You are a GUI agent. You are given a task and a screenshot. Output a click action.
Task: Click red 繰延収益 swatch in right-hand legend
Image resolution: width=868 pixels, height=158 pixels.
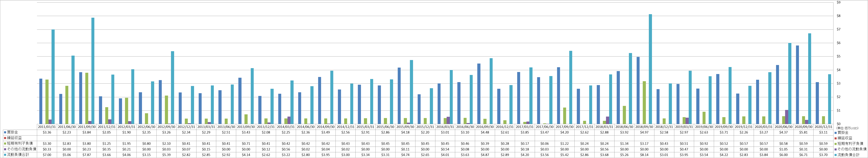point(835,138)
